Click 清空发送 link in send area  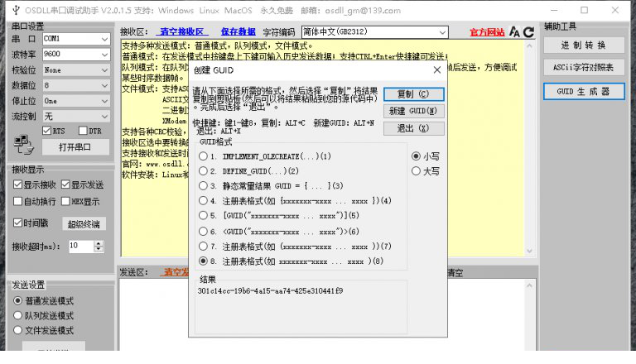(176, 272)
